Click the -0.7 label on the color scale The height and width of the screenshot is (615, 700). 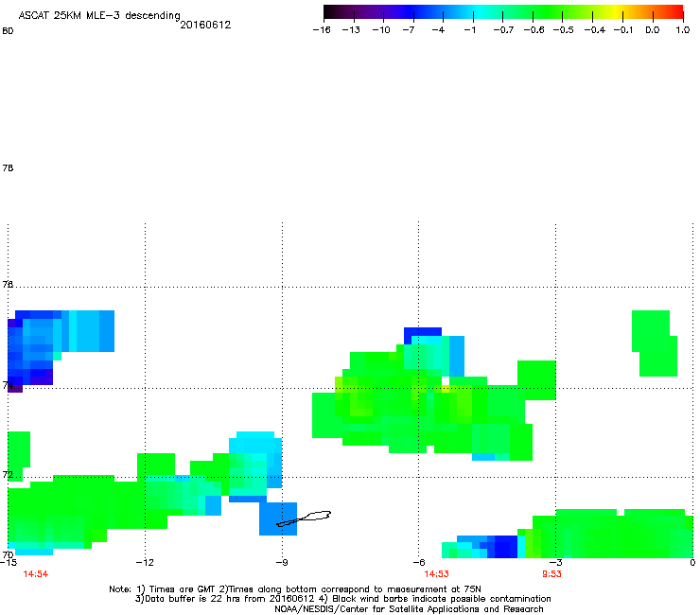503,30
